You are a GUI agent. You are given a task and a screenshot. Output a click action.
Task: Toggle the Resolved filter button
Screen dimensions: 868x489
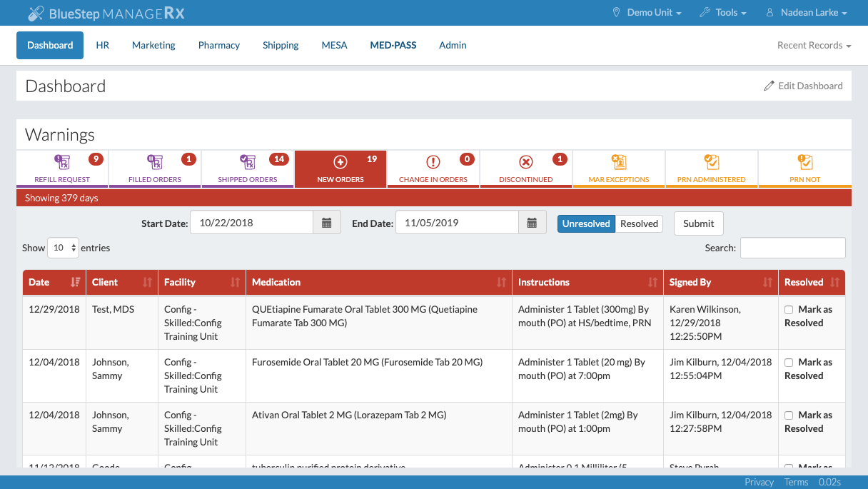click(x=639, y=223)
